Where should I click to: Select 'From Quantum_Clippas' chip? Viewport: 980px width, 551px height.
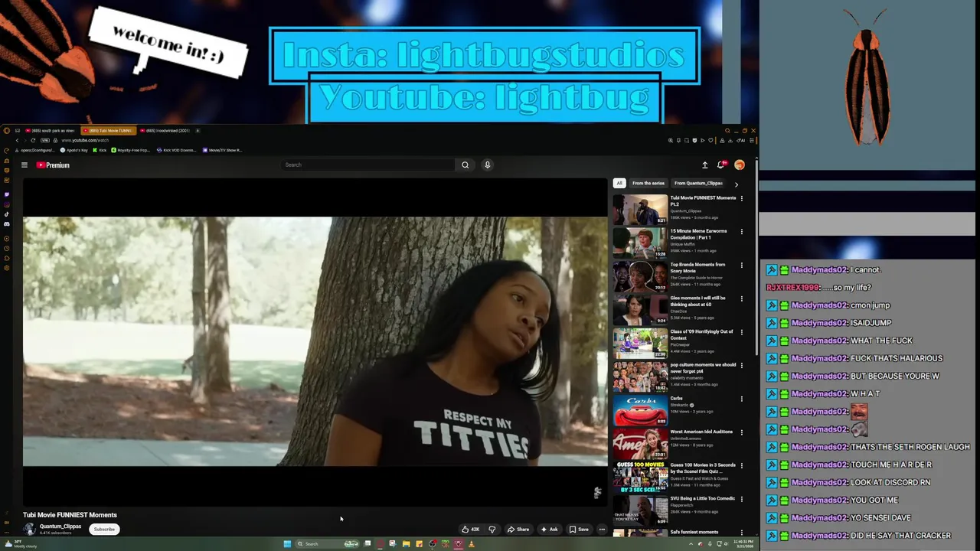698,183
